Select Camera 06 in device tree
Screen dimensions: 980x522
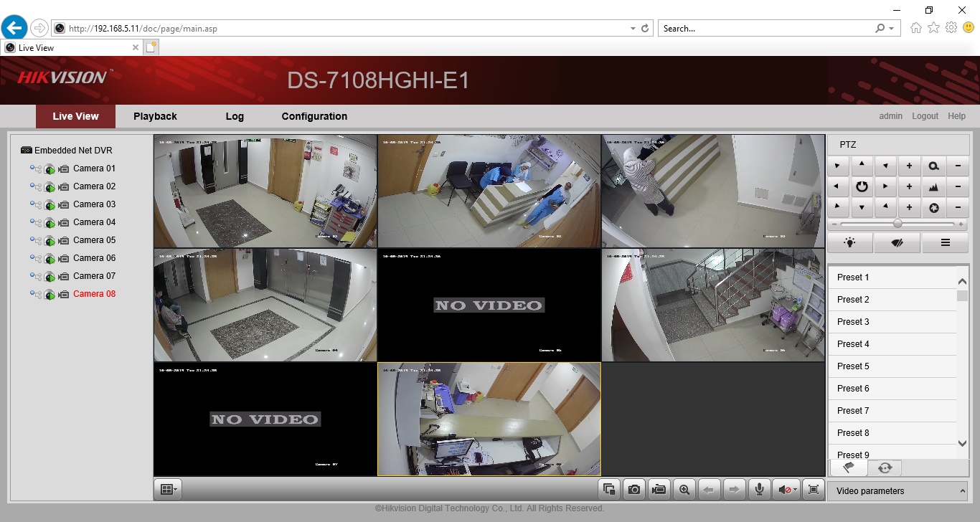(x=94, y=258)
